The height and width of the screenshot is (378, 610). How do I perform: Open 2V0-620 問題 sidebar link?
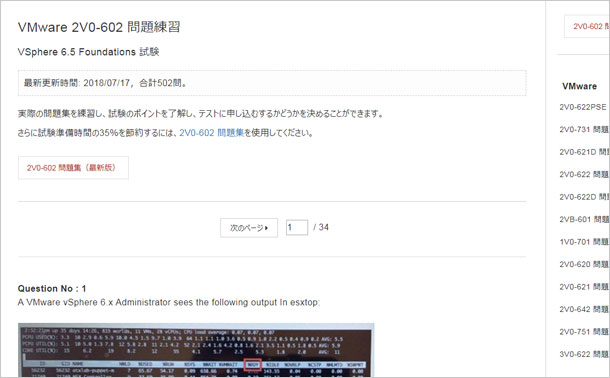click(x=584, y=264)
